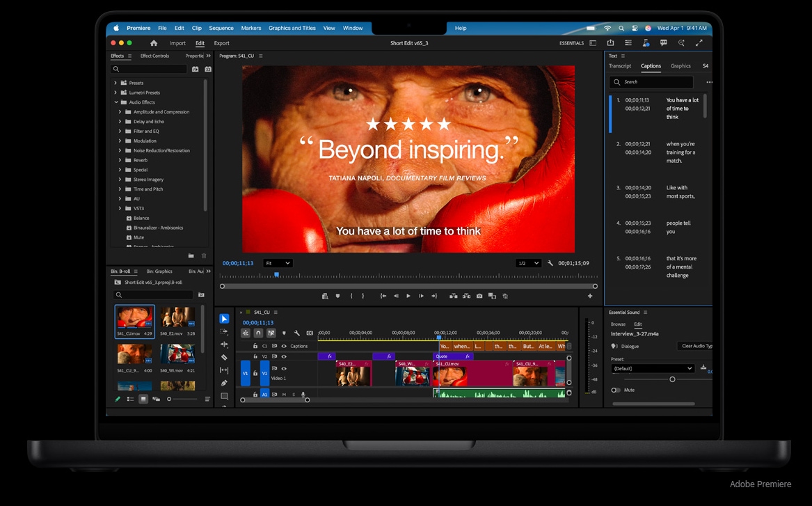Viewport: 812px width, 506px height.
Task: Toggle lock on V2 track
Action: coord(255,356)
